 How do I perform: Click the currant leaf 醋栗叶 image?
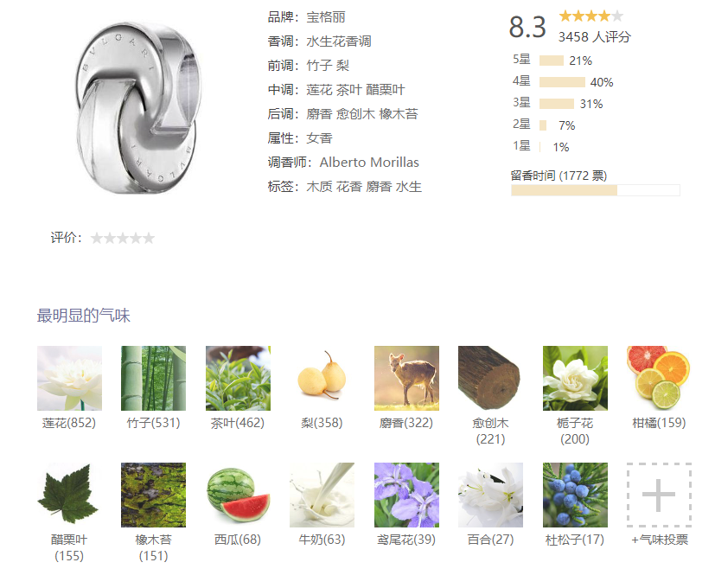[69, 495]
